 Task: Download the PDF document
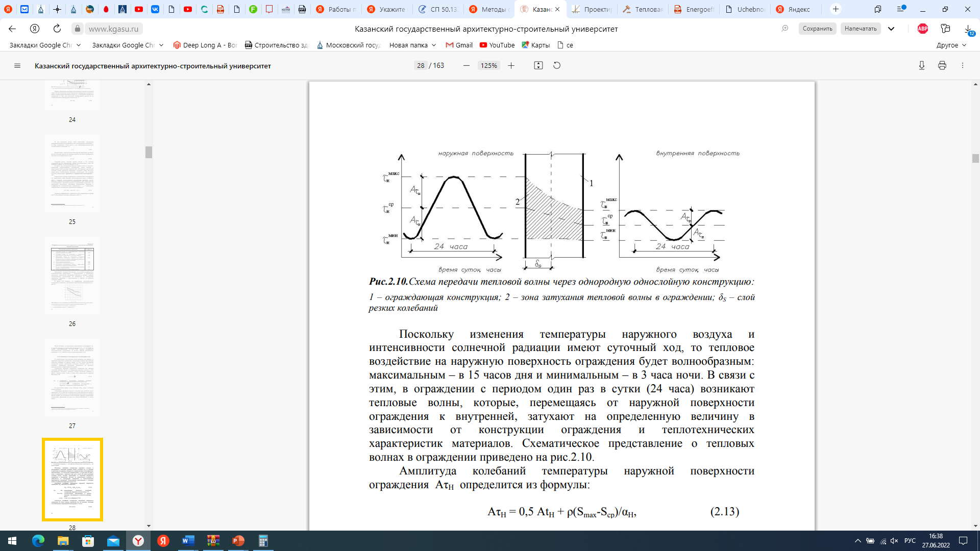pyautogui.click(x=922, y=65)
